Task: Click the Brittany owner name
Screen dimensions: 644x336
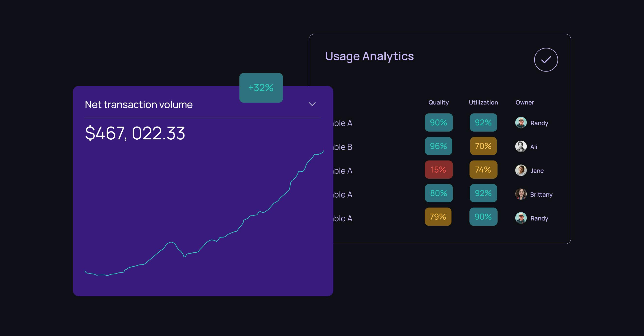Action: tap(541, 194)
